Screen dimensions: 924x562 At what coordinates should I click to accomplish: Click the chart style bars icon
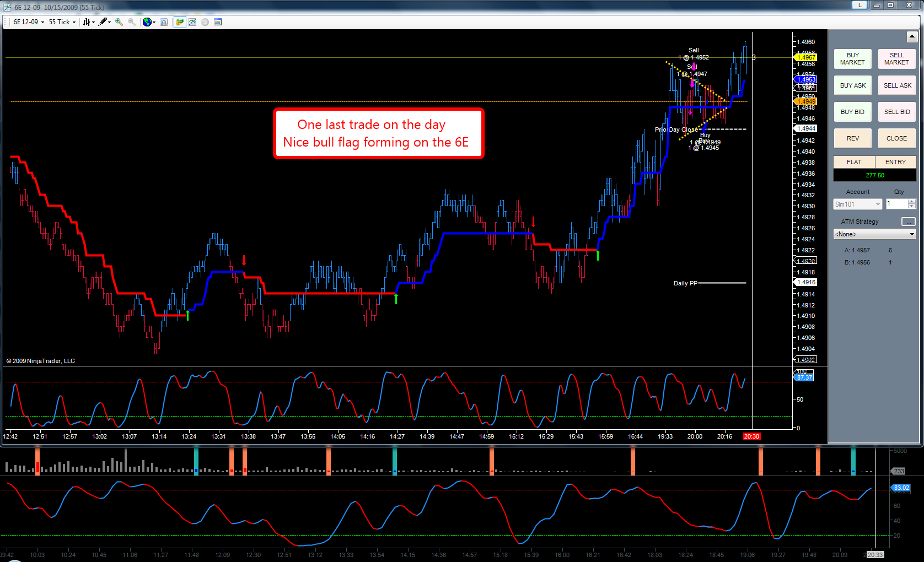click(86, 22)
